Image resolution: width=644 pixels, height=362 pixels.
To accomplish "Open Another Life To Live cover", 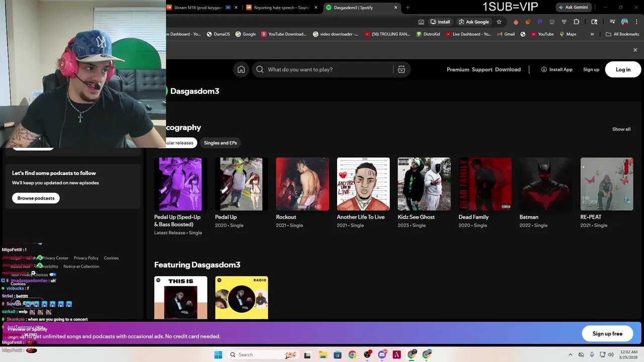I will (x=363, y=184).
